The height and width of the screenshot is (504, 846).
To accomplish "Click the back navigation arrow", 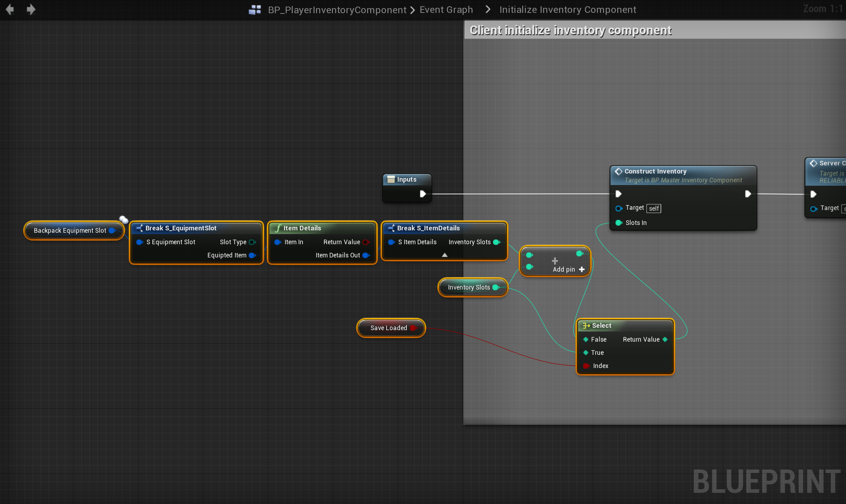I will 10,9.
